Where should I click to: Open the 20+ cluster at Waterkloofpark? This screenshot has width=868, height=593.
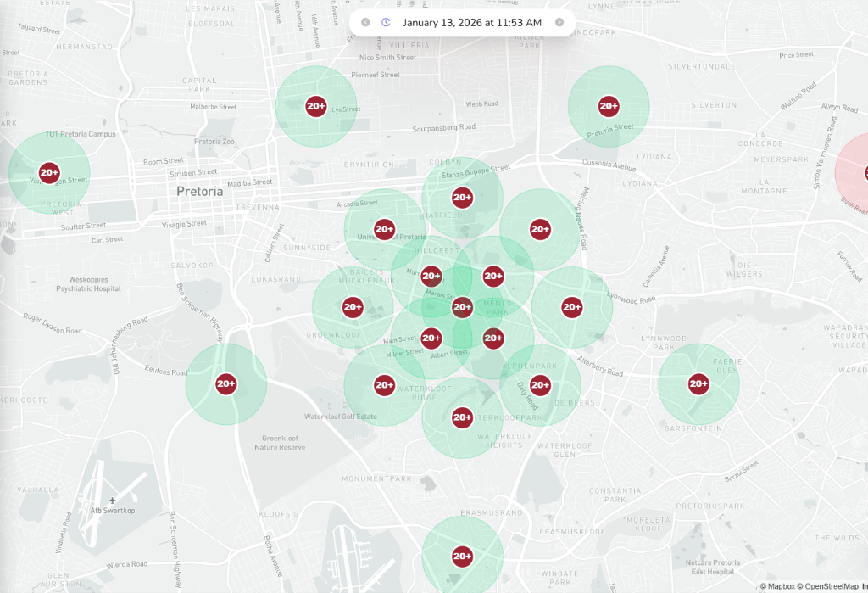[462, 417]
